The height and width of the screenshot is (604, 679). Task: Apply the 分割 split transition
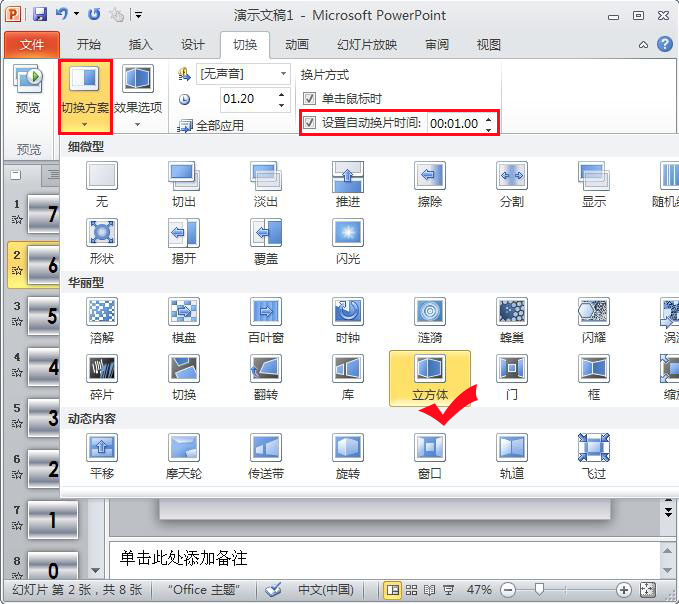coord(512,185)
